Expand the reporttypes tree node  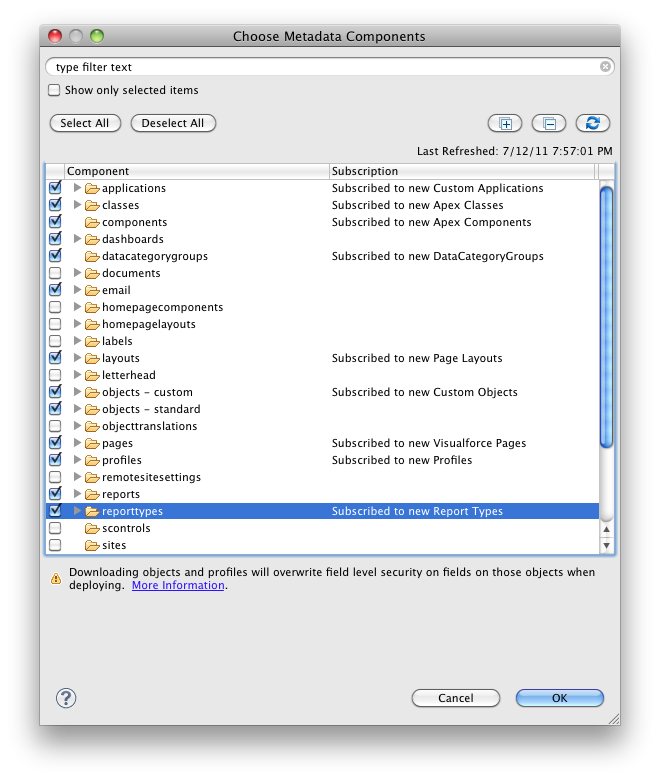pos(77,511)
